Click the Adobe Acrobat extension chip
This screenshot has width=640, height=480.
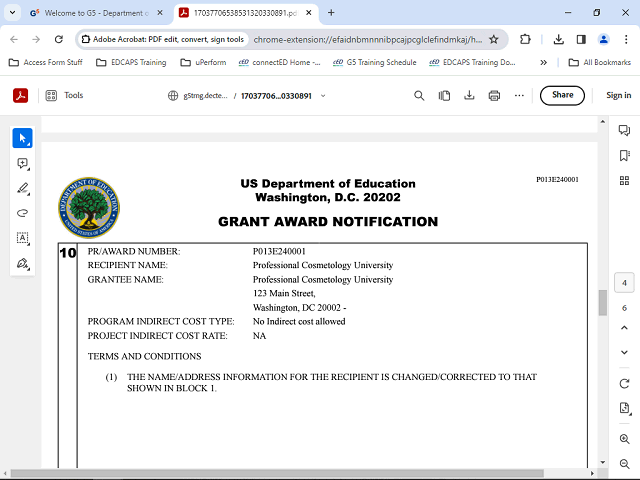pos(163,40)
